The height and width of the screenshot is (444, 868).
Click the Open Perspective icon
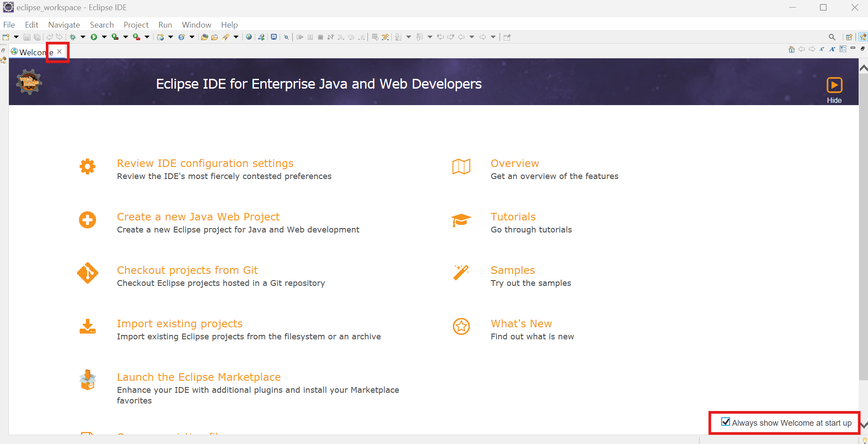(849, 37)
